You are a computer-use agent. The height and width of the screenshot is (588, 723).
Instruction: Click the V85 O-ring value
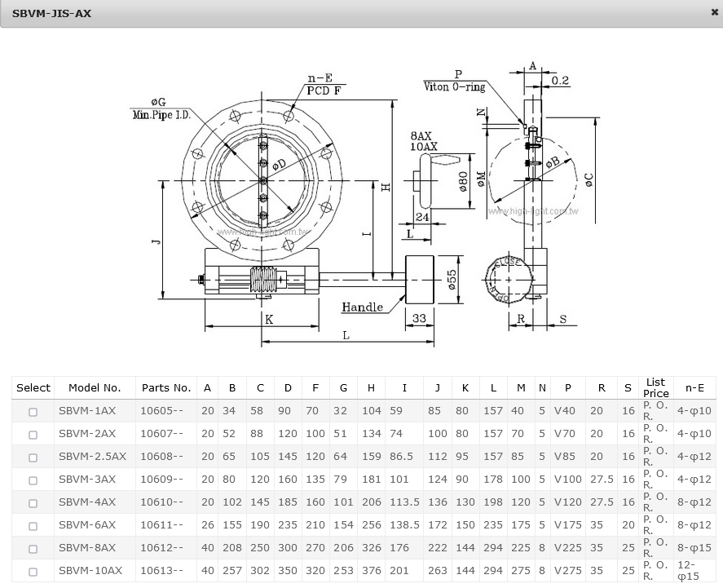(x=565, y=456)
